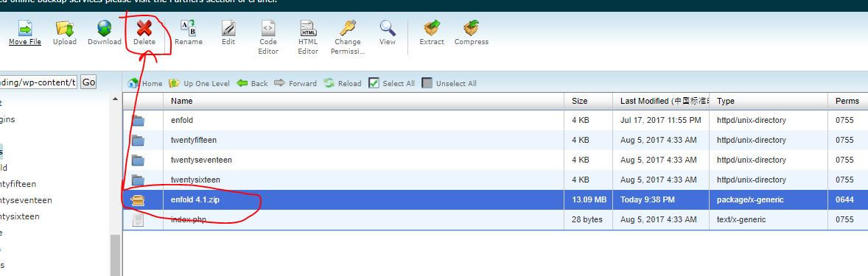Open the Code Editor
The image size is (868, 276).
(x=268, y=38)
